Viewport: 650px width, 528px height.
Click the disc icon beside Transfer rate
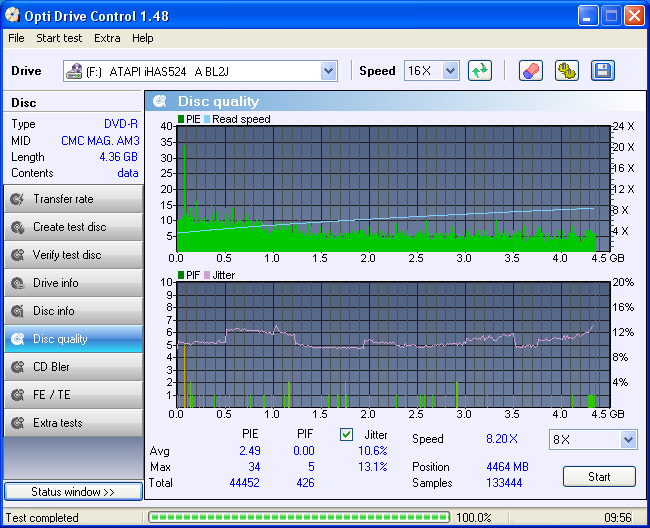17,199
